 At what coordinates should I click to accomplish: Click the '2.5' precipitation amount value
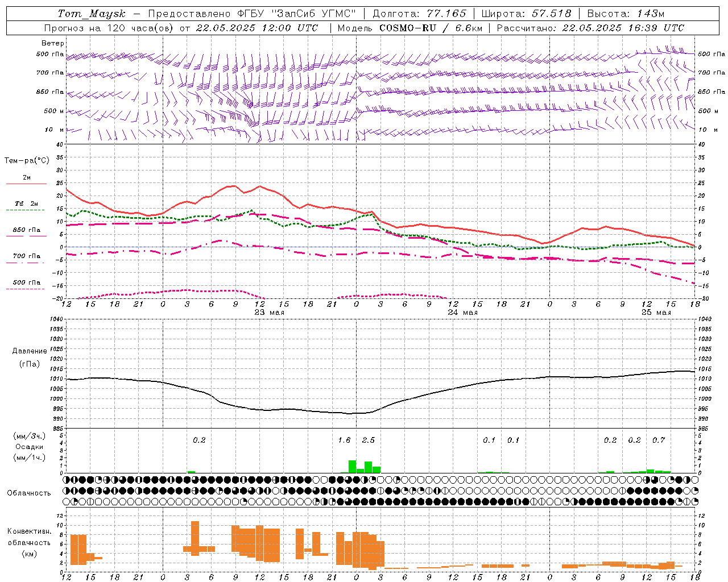click(x=369, y=440)
